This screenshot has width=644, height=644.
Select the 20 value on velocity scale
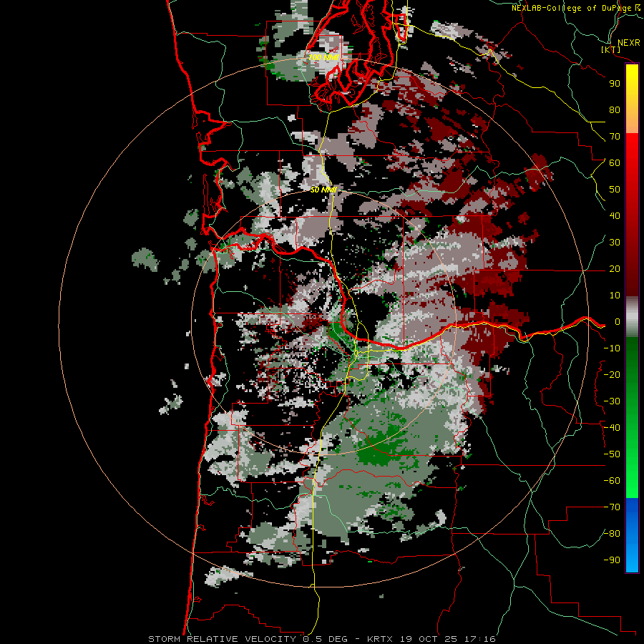pyautogui.click(x=615, y=269)
